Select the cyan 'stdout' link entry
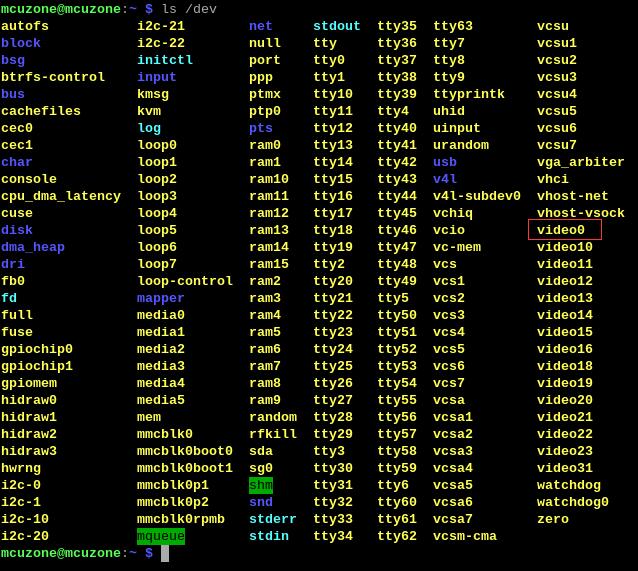This screenshot has width=638, height=571. coord(336,26)
